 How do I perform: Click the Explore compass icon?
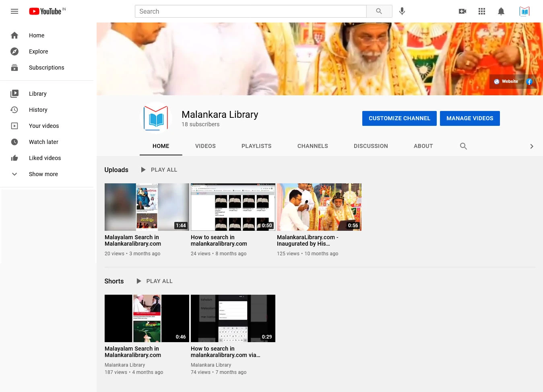tap(14, 51)
